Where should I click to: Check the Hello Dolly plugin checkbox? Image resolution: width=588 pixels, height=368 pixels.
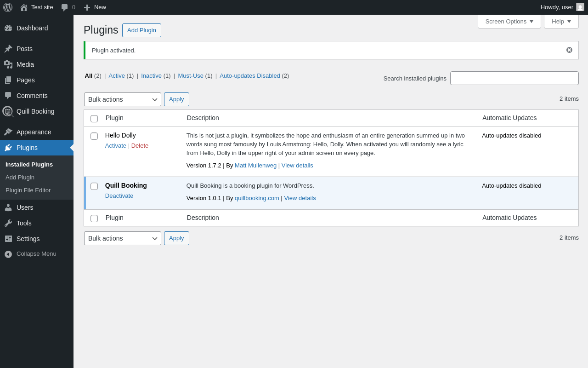coord(94,136)
